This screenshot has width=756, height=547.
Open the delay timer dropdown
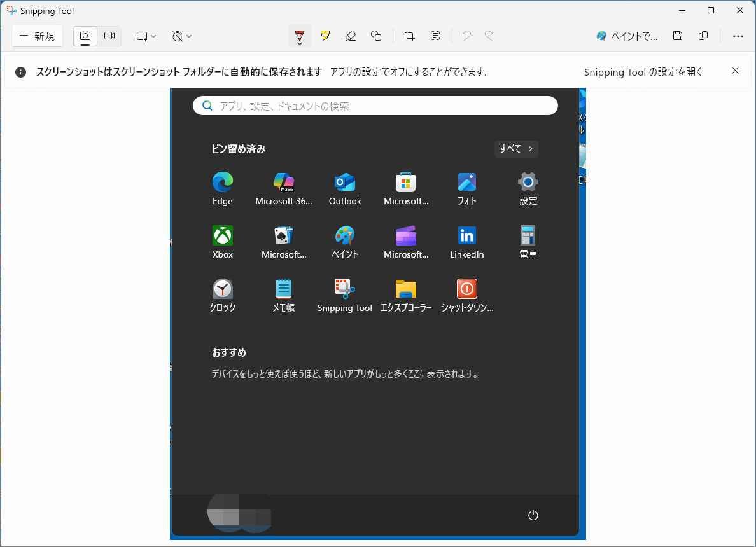pyautogui.click(x=182, y=36)
